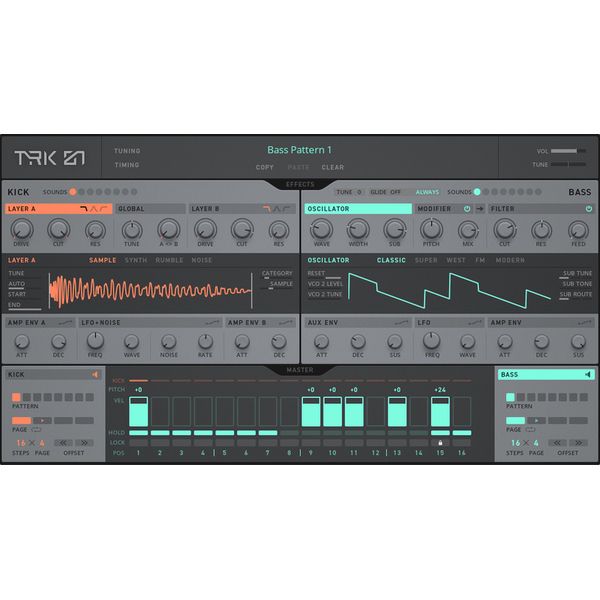The height and width of the screenshot is (600, 600).
Task: Switch Layer A to Synth mode
Action: pos(136,260)
